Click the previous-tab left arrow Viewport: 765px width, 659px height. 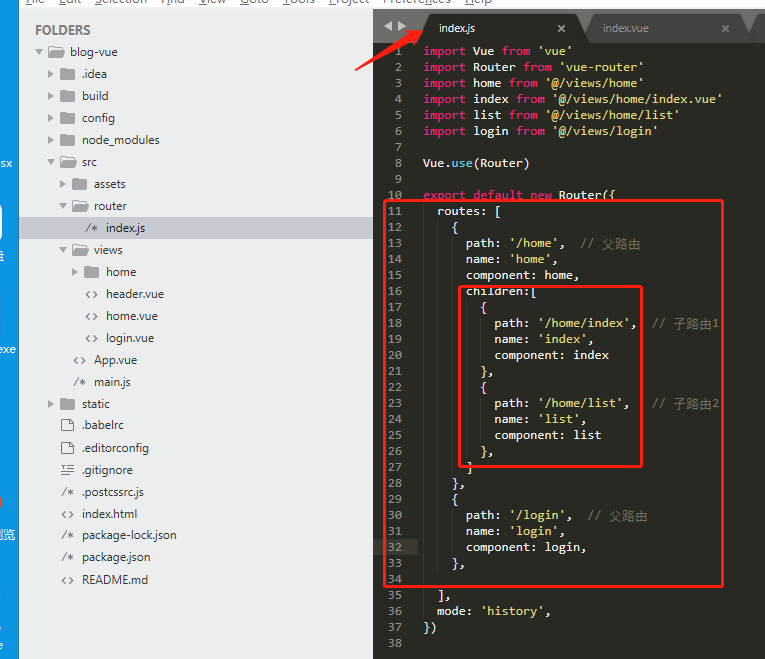coord(388,26)
